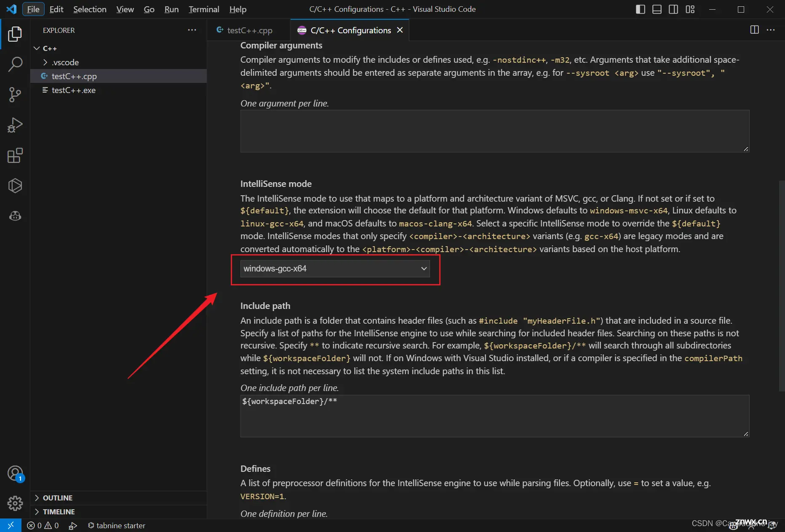Screen dimensions: 785x532
Task: Click the Compiler arguments heading
Action: (281, 45)
